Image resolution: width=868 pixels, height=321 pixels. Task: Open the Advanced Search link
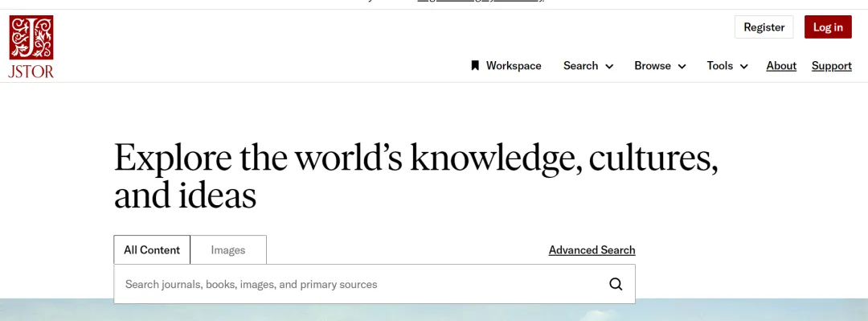click(592, 250)
